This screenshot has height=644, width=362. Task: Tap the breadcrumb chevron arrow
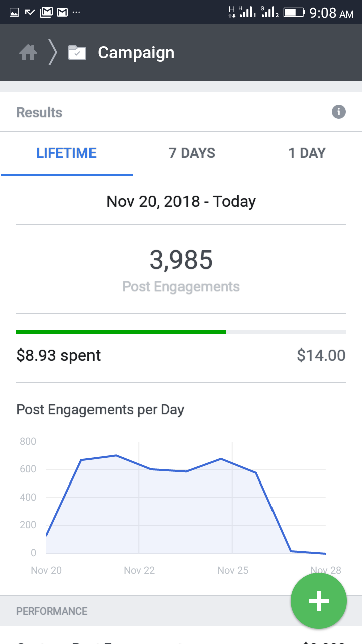tap(53, 52)
